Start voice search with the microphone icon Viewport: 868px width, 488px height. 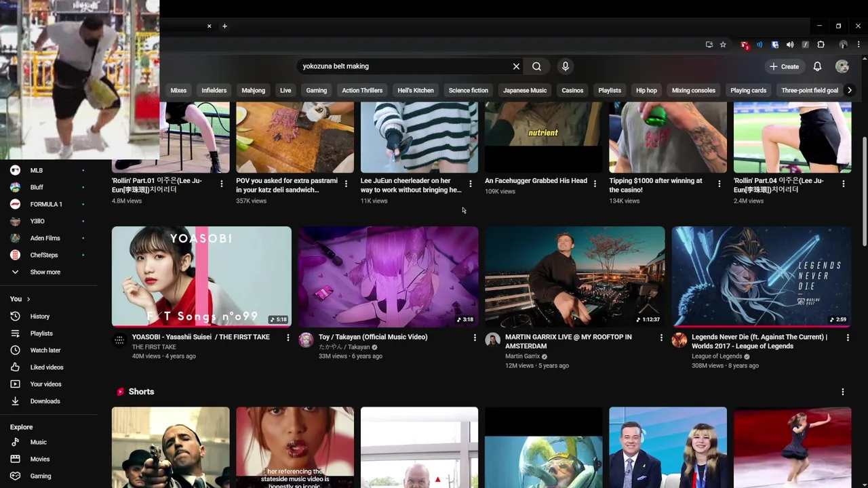tap(566, 66)
